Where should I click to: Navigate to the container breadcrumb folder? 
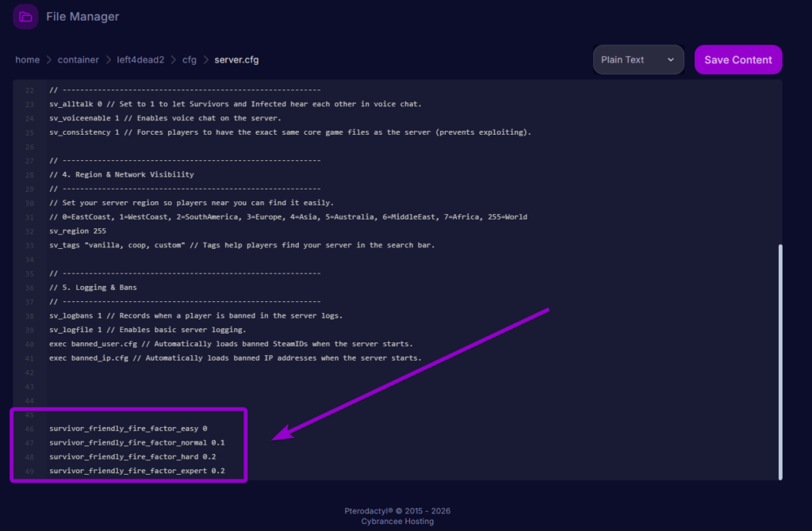click(78, 59)
